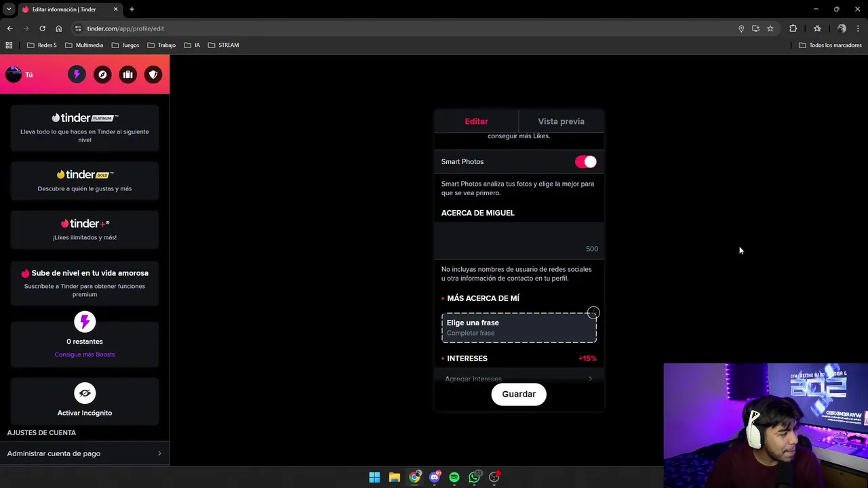Go back in browser history
The height and width of the screenshot is (488, 868).
click(x=9, y=28)
